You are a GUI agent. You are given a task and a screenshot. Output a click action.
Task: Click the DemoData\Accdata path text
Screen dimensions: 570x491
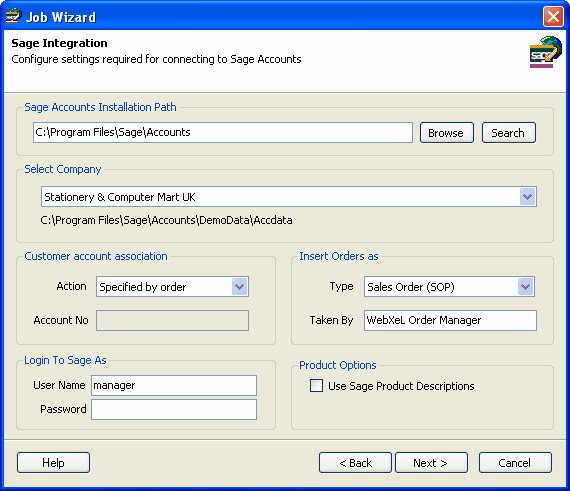[166, 220]
